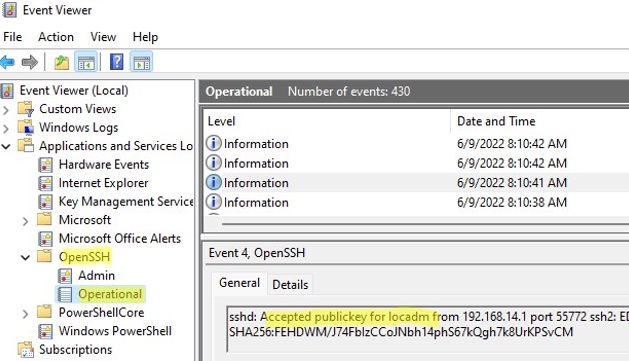
Task: Click the Back arrow toolbar icon
Action: (x=7, y=63)
